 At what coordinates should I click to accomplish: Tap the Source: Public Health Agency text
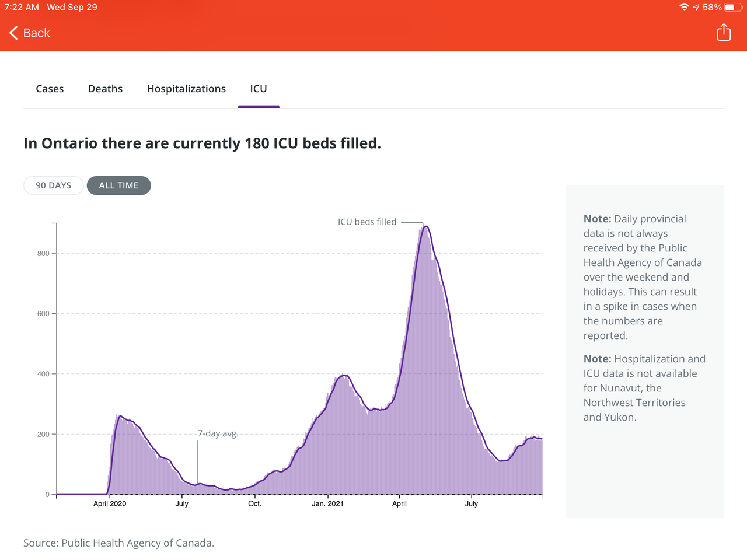pyautogui.click(x=119, y=543)
